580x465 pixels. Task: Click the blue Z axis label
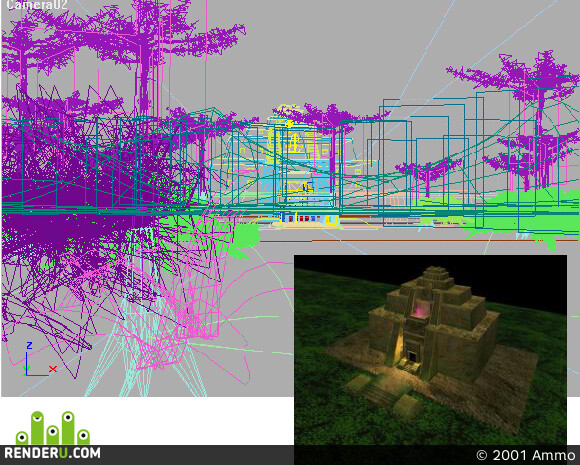click(x=29, y=346)
